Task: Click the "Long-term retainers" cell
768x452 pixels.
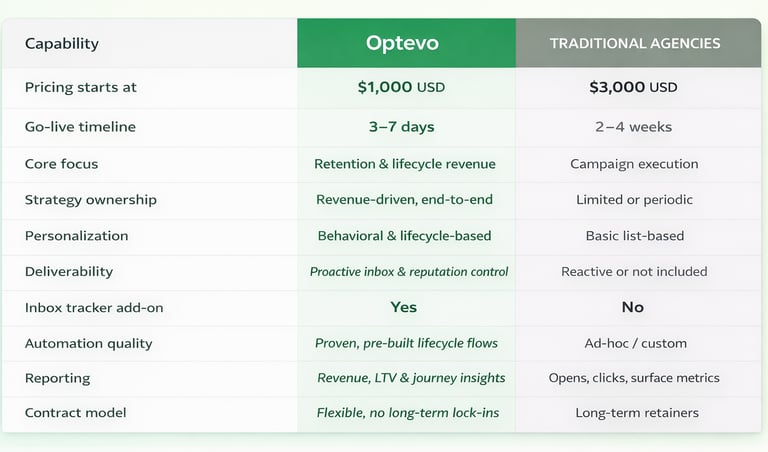Action: [635, 412]
